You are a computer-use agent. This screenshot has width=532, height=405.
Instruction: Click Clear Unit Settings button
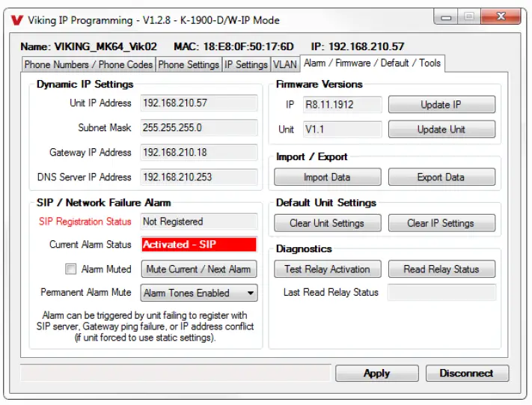(328, 223)
